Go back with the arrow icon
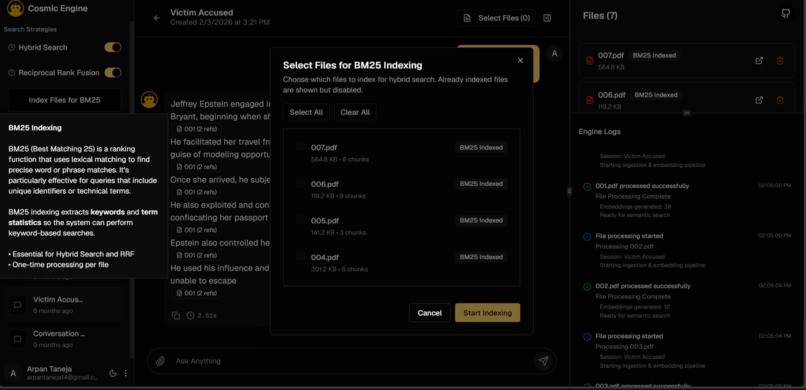This screenshot has height=390, width=806. (157, 18)
